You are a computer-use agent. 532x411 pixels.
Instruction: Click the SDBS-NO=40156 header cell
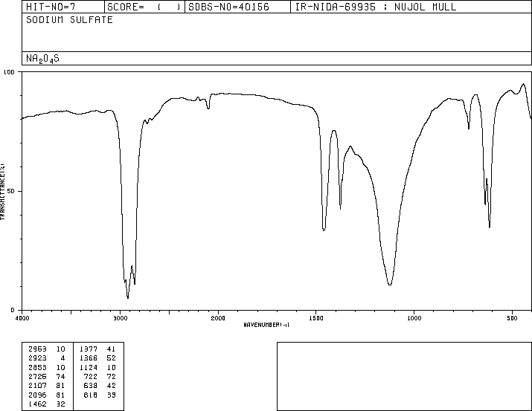point(237,7)
